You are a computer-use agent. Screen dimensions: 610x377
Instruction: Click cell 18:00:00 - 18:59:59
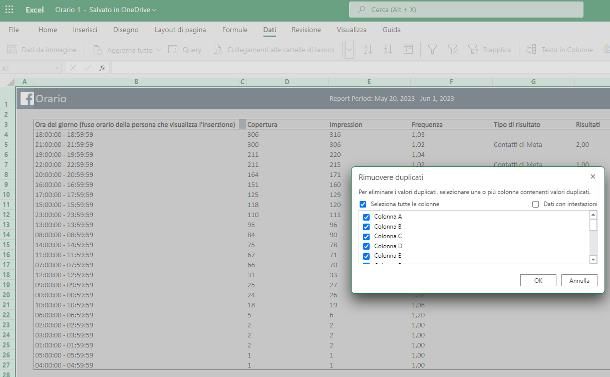(135, 135)
